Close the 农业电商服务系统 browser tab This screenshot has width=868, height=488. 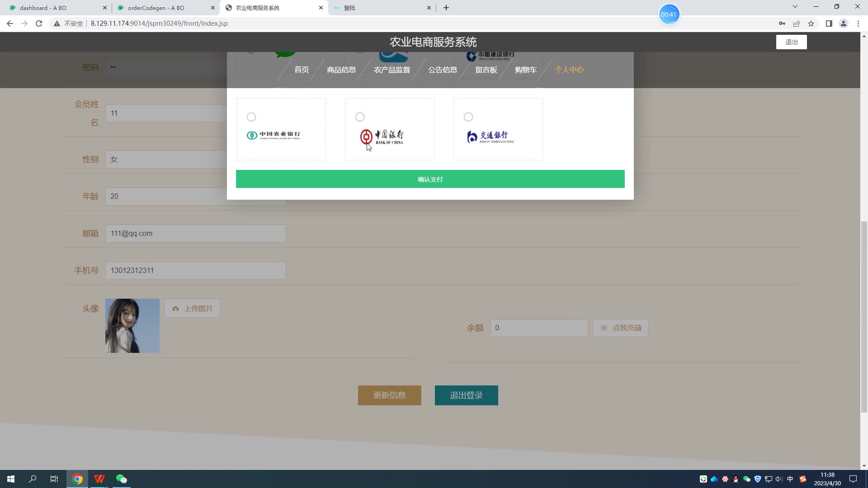pos(321,8)
